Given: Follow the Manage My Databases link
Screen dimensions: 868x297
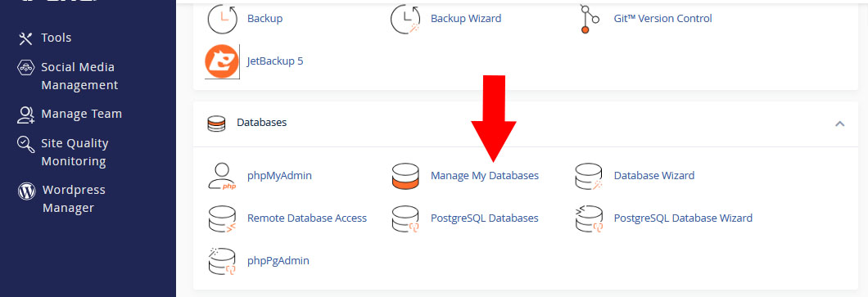Looking at the screenshot, I should pyautogui.click(x=485, y=176).
